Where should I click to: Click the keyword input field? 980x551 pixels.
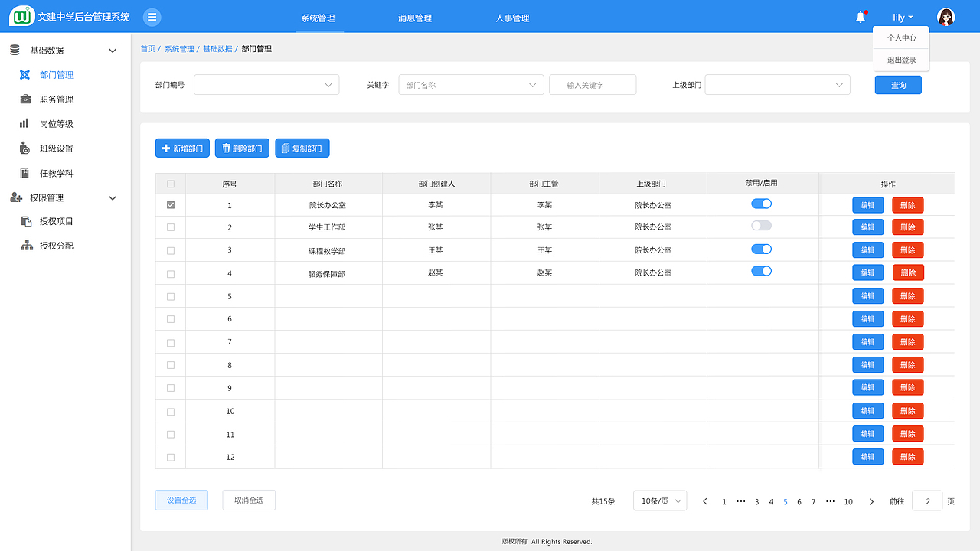(x=592, y=84)
